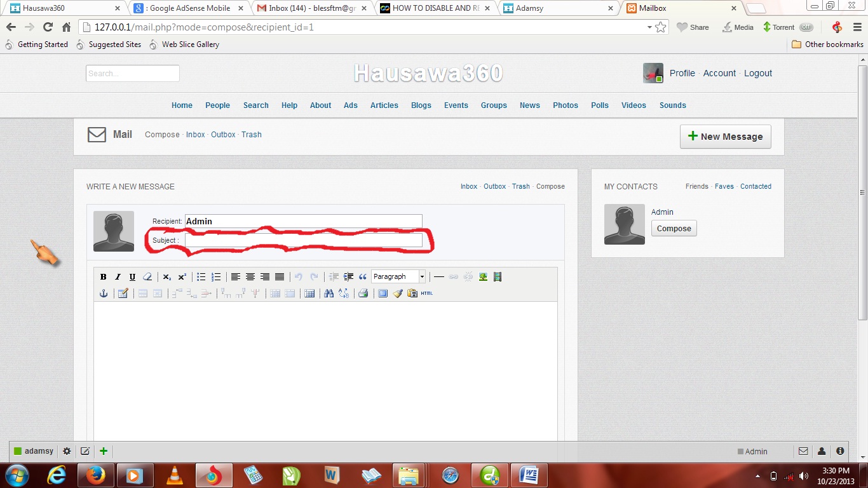Reload the page
The height and width of the screenshot is (488, 868).
(48, 27)
